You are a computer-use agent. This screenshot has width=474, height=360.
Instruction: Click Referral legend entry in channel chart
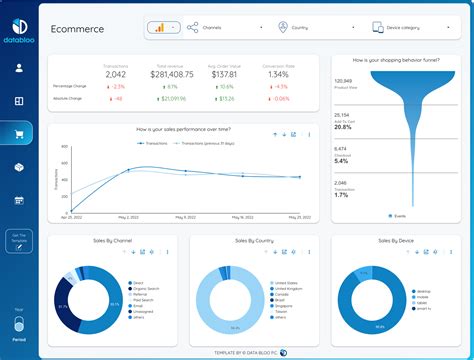138,294
